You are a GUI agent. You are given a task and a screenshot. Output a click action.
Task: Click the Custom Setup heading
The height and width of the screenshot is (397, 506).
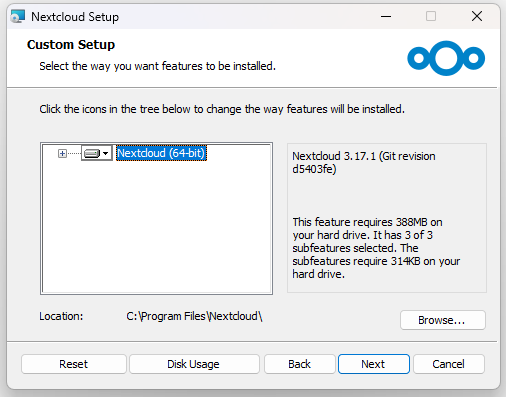tap(71, 45)
